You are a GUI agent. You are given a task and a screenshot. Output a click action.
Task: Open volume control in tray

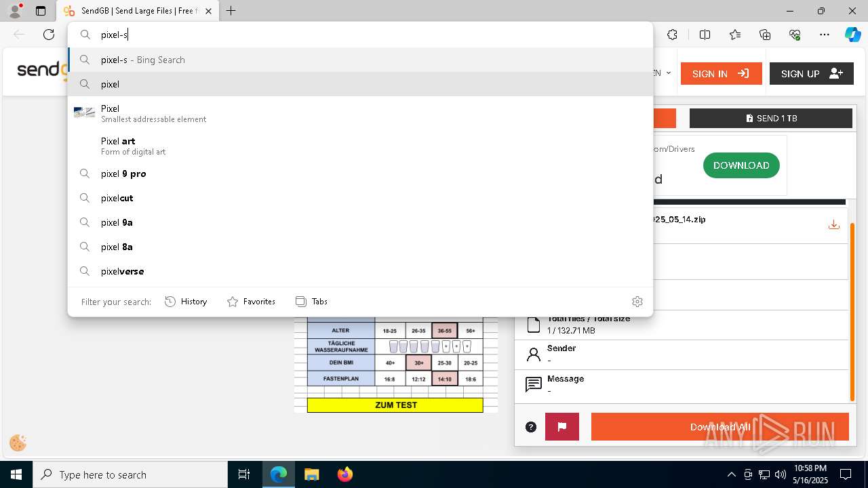780,474
